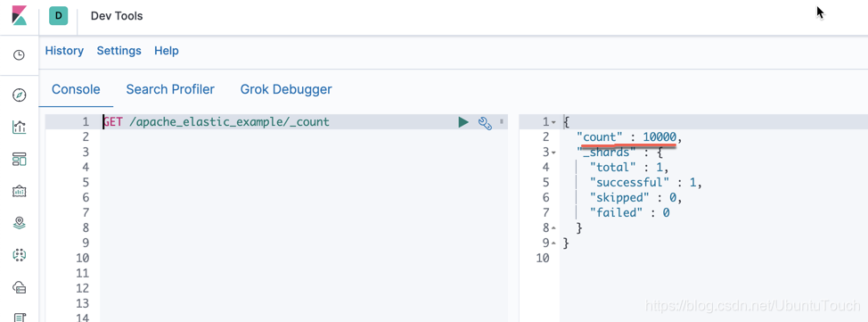868x322 pixels.
Task: Run the request with green play button
Action: [463, 122]
